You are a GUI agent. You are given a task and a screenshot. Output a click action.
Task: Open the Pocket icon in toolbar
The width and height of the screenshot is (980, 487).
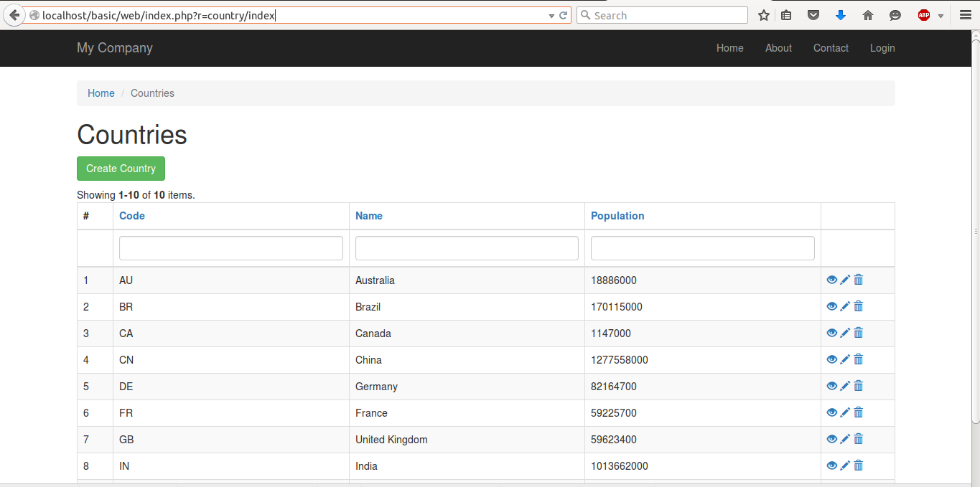pyautogui.click(x=813, y=15)
